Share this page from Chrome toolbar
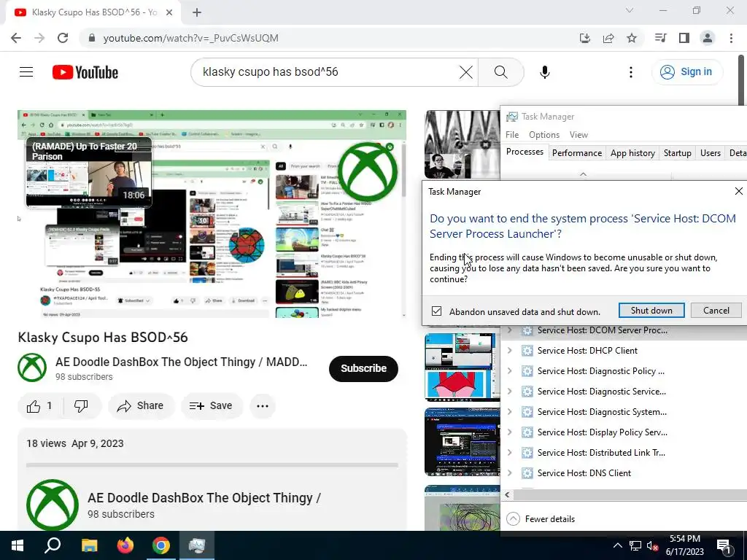 (x=608, y=38)
